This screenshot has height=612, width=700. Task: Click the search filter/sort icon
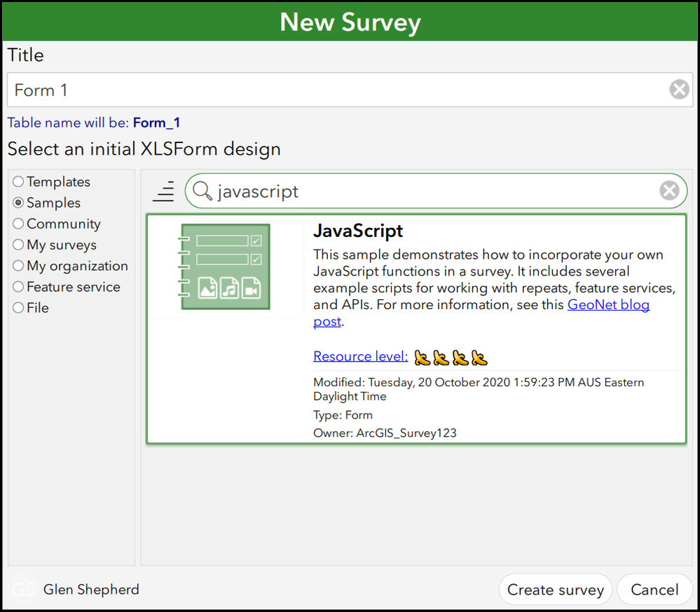pos(163,191)
